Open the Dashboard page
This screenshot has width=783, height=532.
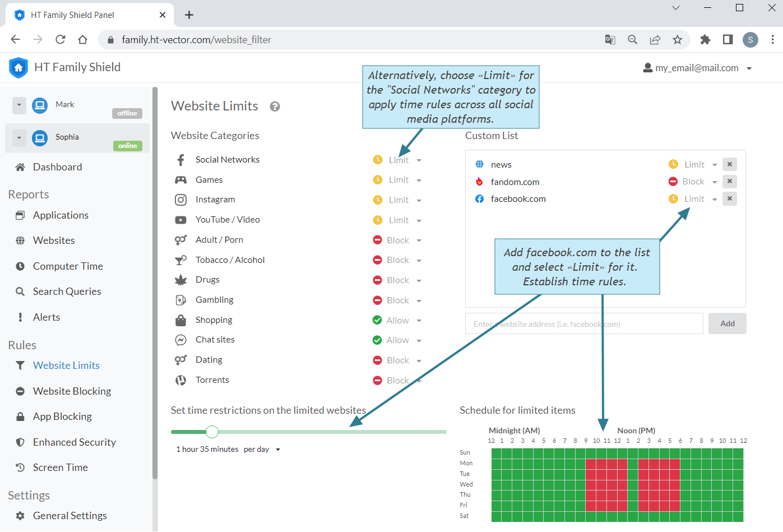click(x=57, y=167)
